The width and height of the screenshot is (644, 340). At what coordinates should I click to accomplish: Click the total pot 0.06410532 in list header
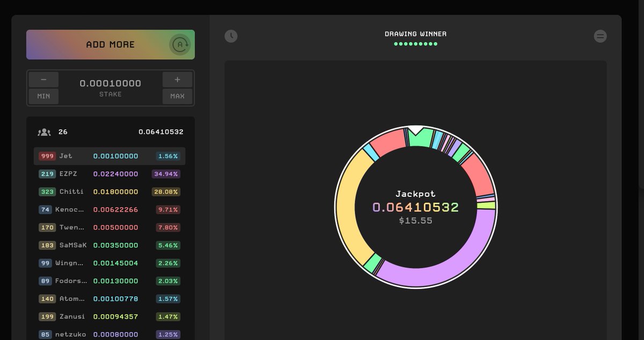[x=161, y=132]
